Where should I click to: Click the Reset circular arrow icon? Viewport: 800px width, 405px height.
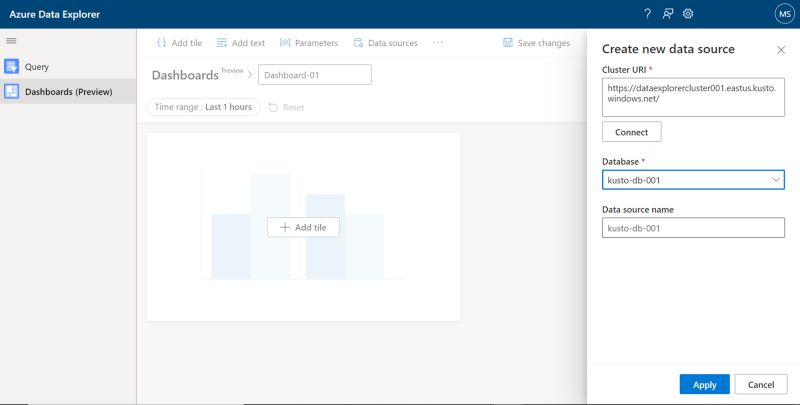[x=273, y=107]
